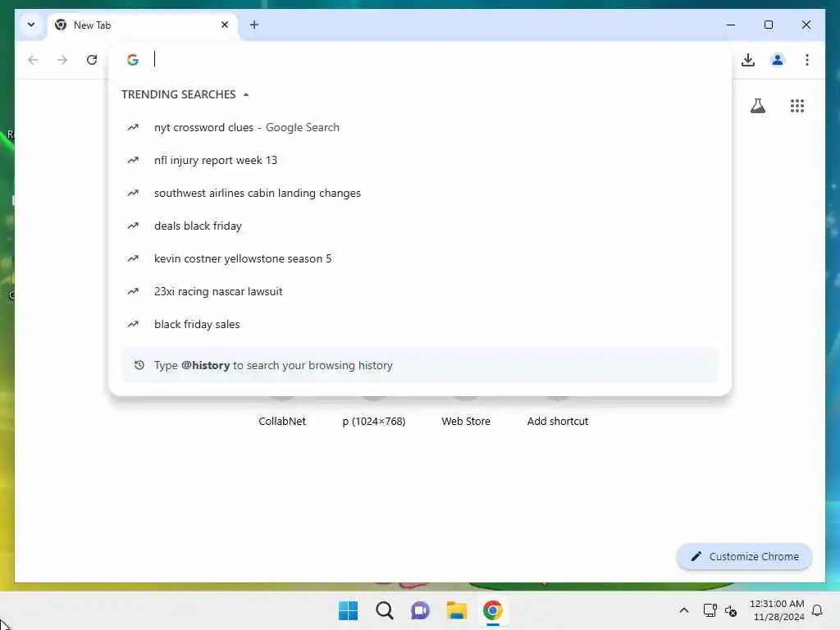Open the Chrome profile avatar
Screen dimensions: 840x630
click(x=778, y=60)
